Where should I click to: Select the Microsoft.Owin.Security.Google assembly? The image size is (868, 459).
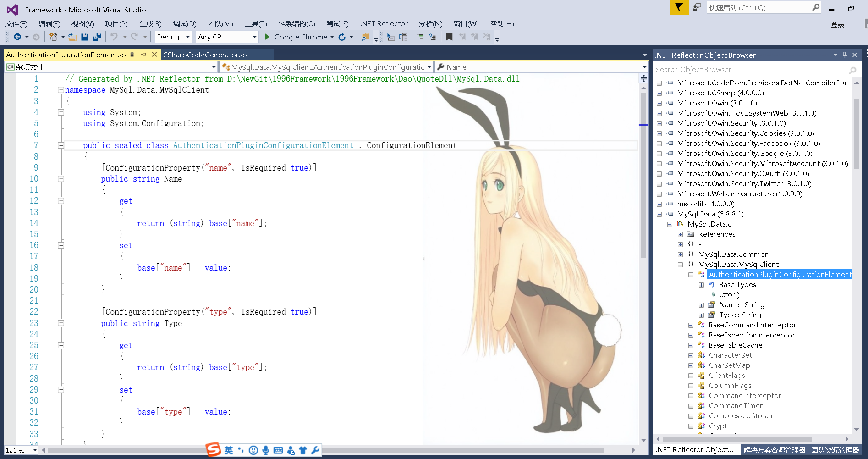click(x=745, y=154)
